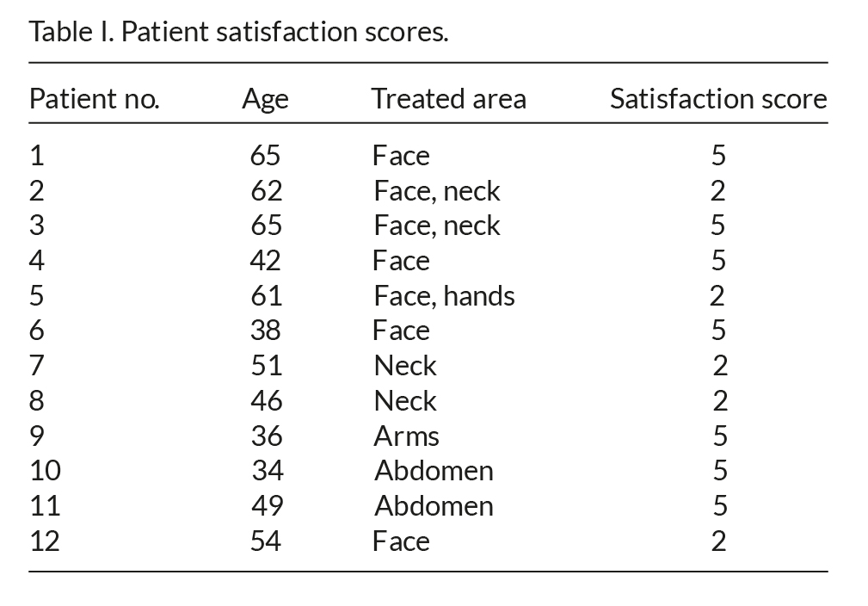Screen dimensions: 868x606
Task: Click the 'Table I. Patient satisfaction scores' caption
Action: click(x=239, y=33)
